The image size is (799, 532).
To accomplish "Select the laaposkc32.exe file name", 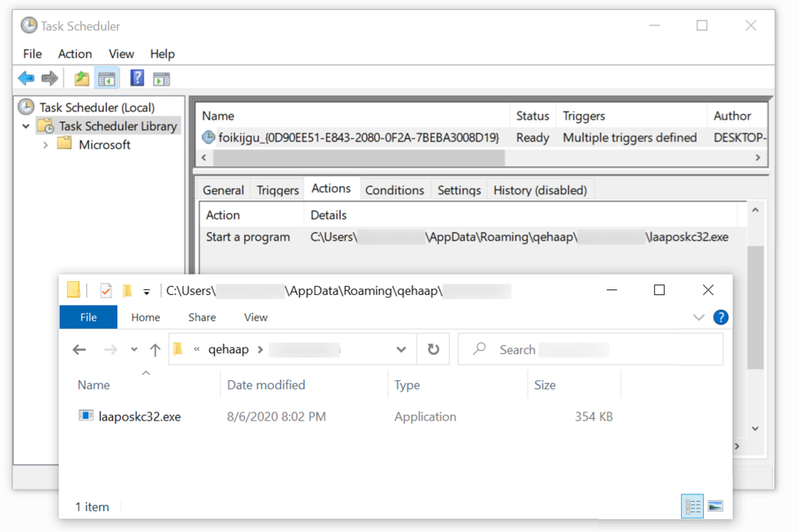I will coord(139,416).
